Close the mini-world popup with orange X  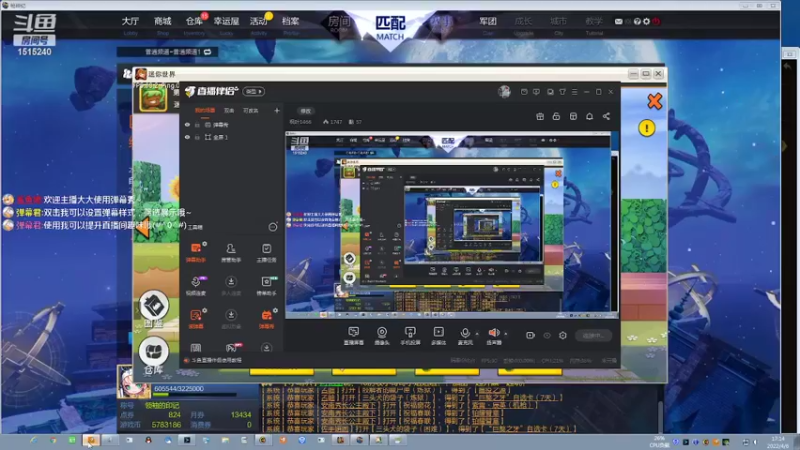click(x=654, y=101)
